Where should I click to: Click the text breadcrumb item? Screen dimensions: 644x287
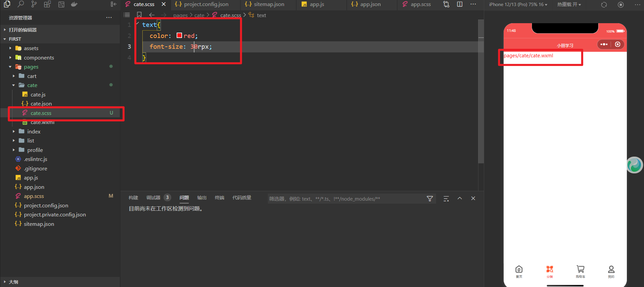(261, 15)
